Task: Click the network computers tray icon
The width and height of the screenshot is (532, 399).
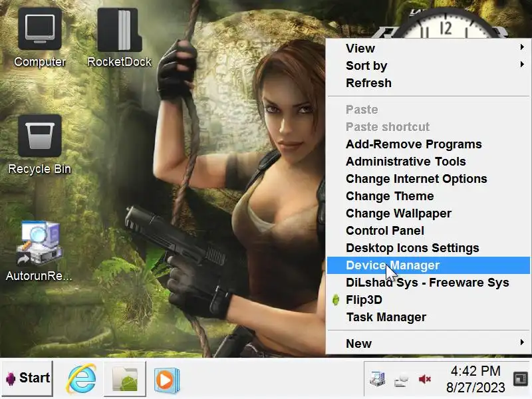Action: [x=377, y=378]
